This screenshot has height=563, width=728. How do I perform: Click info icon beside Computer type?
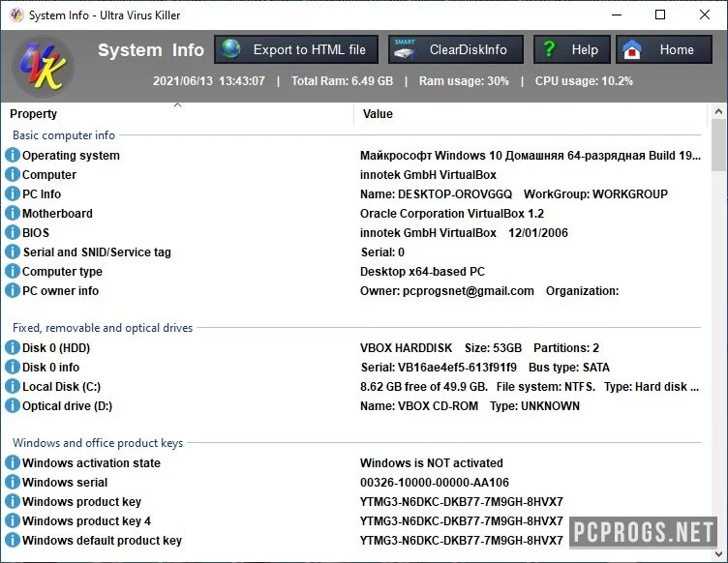(13, 271)
